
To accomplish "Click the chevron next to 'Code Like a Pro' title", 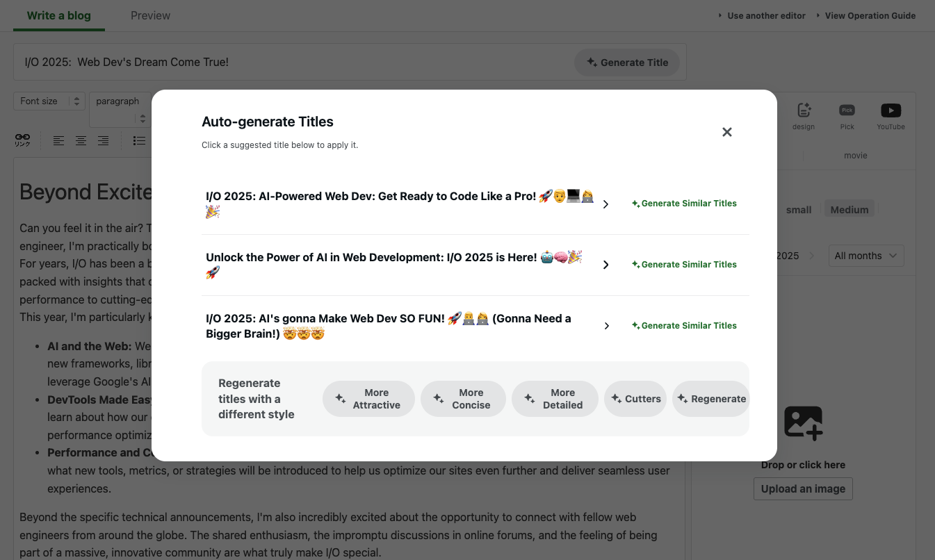I will pyautogui.click(x=606, y=204).
